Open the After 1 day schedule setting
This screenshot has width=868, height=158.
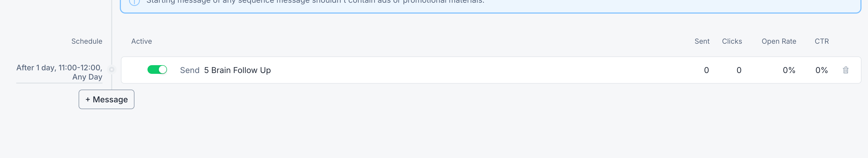(59, 72)
